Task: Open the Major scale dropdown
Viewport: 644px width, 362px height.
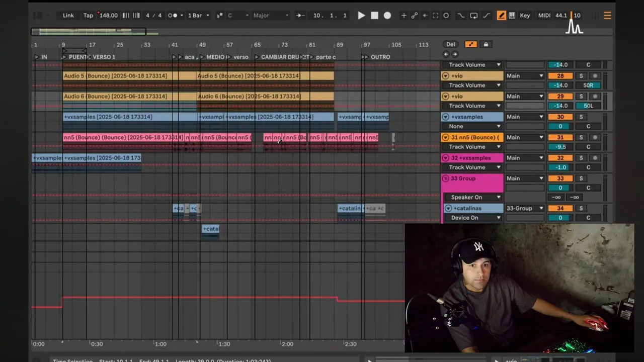Action: 271,16
